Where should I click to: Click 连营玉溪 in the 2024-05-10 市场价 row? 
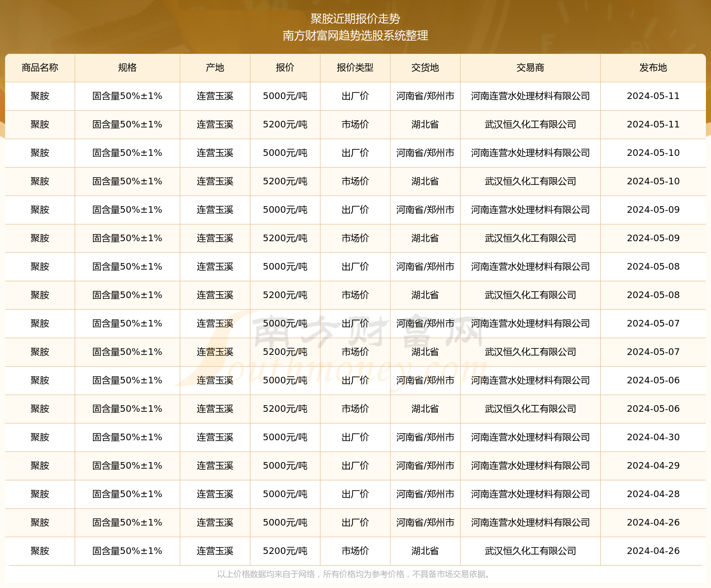point(215,181)
